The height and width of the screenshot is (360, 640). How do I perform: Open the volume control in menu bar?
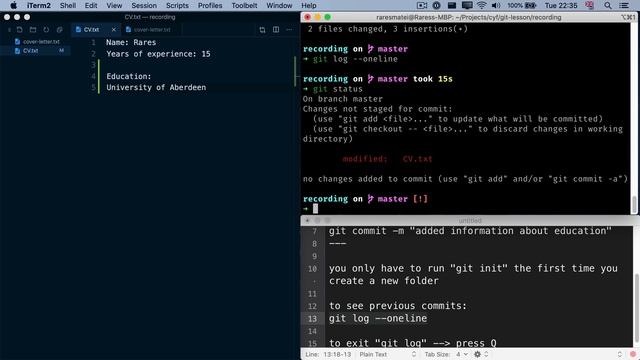pyautogui.click(x=496, y=5)
